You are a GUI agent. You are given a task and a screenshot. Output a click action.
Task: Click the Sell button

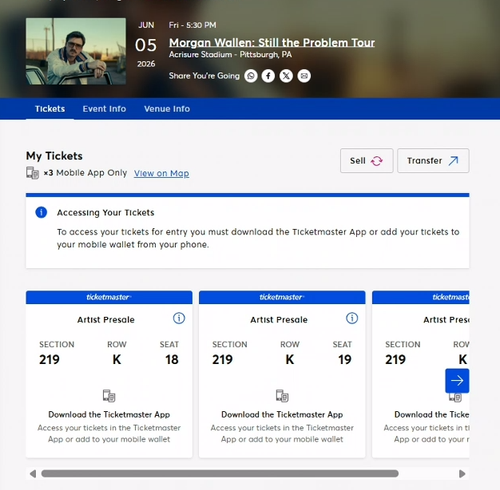click(367, 161)
